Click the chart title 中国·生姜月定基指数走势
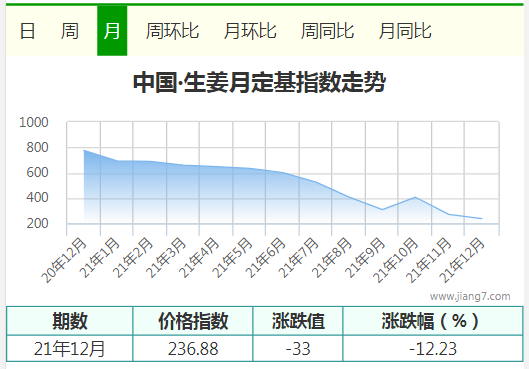529x369 pixels. point(259,82)
